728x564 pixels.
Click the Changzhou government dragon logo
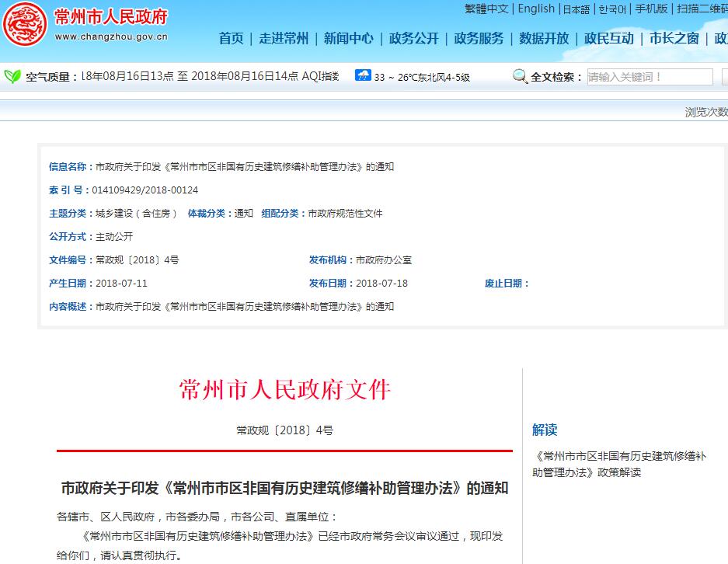(x=25, y=24)
